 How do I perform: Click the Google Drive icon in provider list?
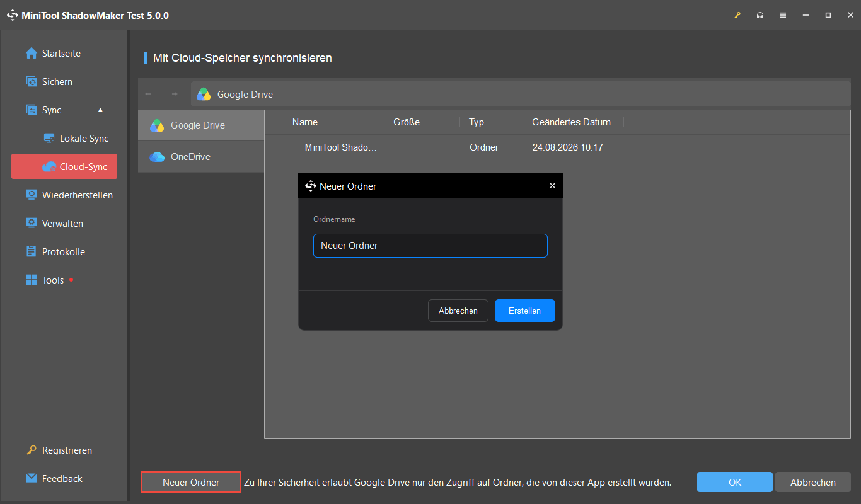[157, 125]
